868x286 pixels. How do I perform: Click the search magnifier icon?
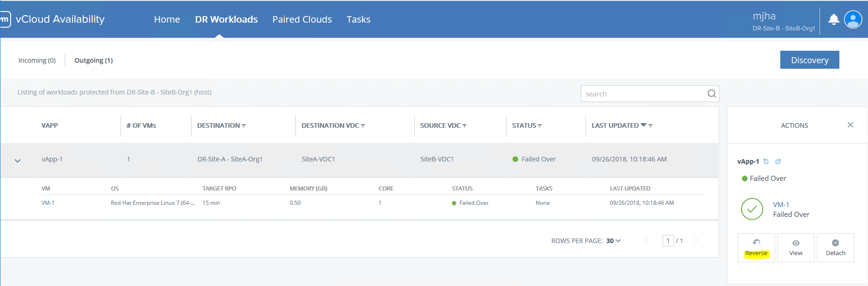pos(711,94)
